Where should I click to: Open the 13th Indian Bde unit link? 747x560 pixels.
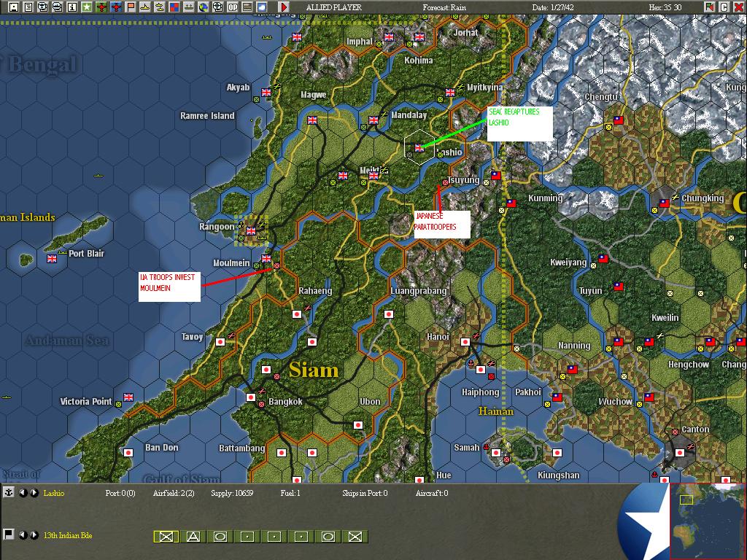pos(68,535)
